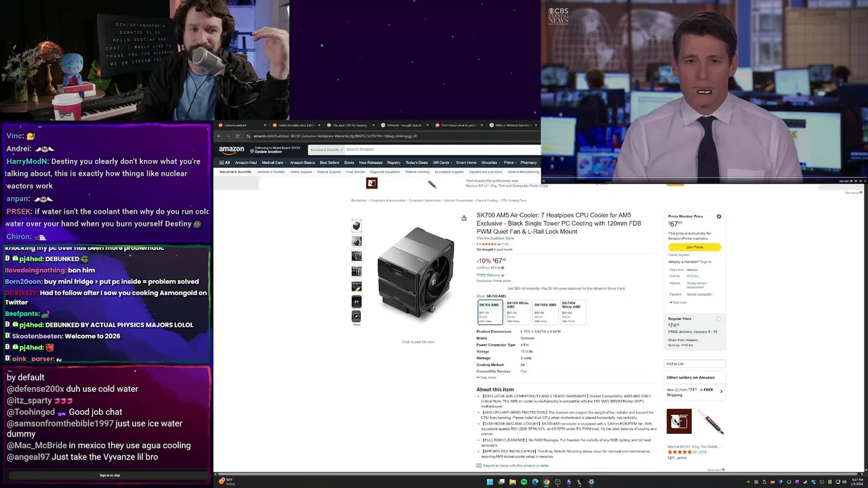
Task: Open Amazon Store Card offer link
Action: pos(566,289)
